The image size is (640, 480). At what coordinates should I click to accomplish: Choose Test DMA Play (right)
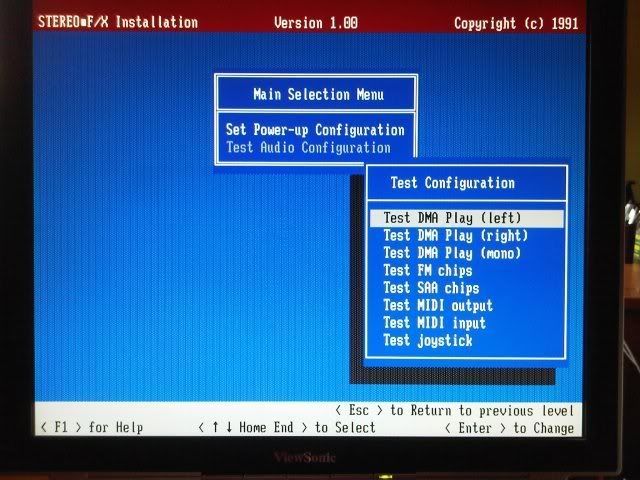pos(456,236)
